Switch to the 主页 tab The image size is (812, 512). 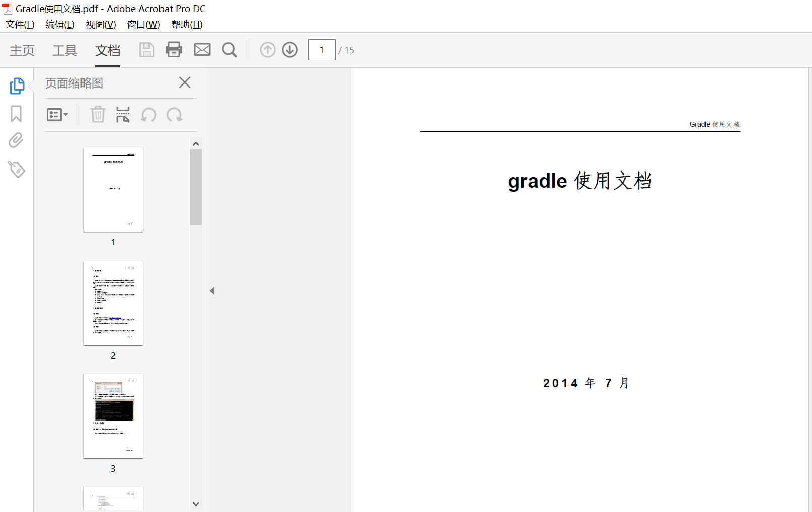tap(22, 50)
